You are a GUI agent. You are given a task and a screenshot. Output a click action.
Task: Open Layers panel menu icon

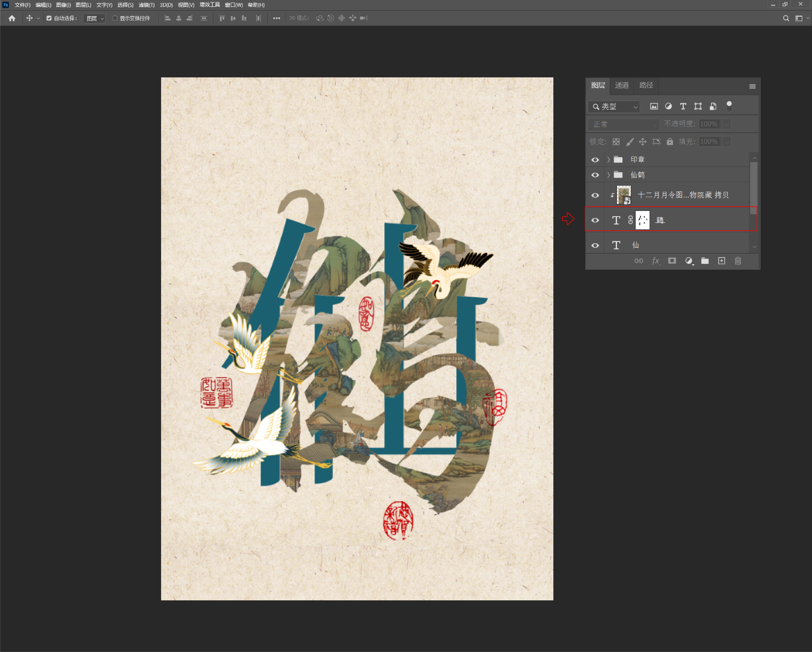pos(752,86)
